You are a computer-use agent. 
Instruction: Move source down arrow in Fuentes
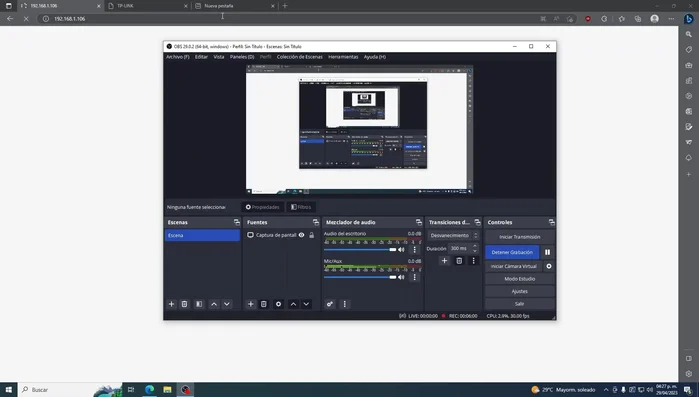tap(306, 304)
